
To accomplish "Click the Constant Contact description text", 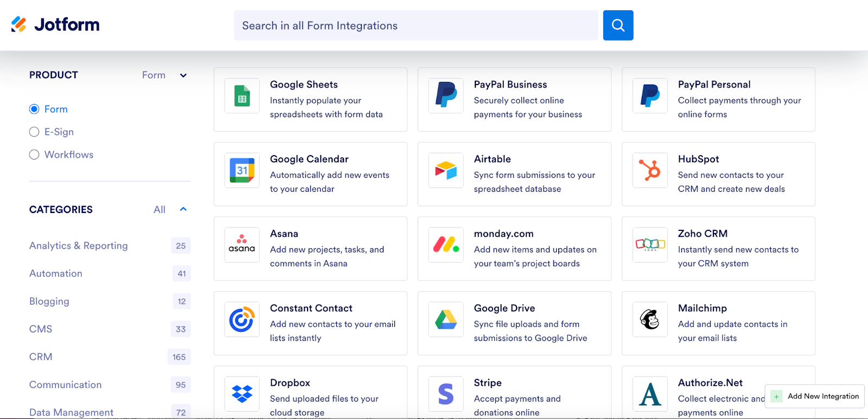I will [x=333, y=331].
